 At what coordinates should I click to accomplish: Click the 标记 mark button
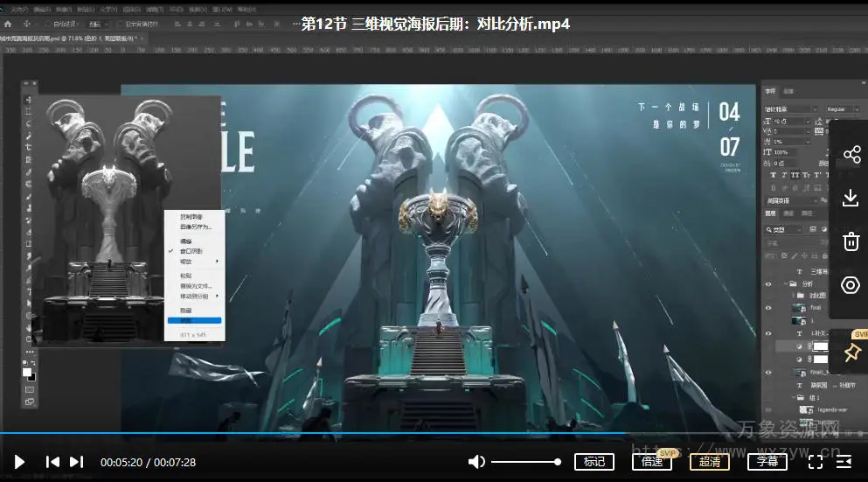click(x=594, y=462)
